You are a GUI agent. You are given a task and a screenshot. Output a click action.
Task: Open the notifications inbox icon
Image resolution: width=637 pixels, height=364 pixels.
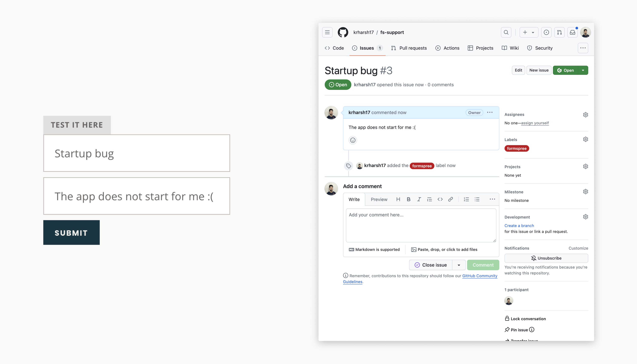click(x=572, y=32)
